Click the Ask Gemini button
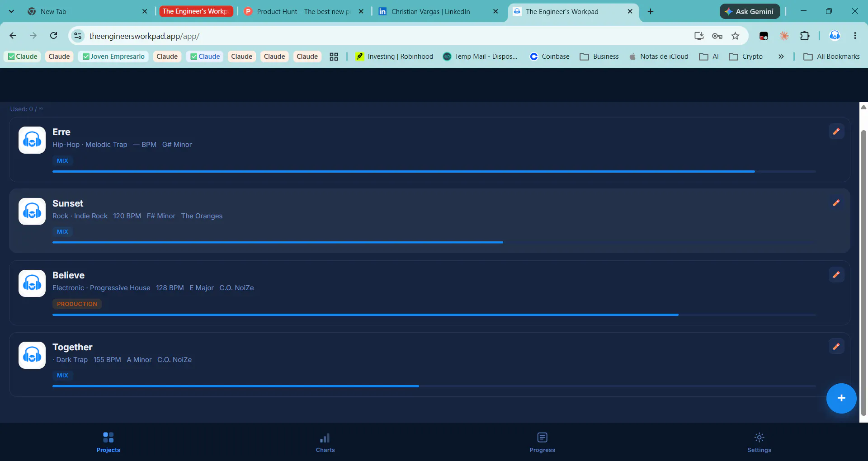The width and height of the screenshot is (868, 461). (750, 11)
